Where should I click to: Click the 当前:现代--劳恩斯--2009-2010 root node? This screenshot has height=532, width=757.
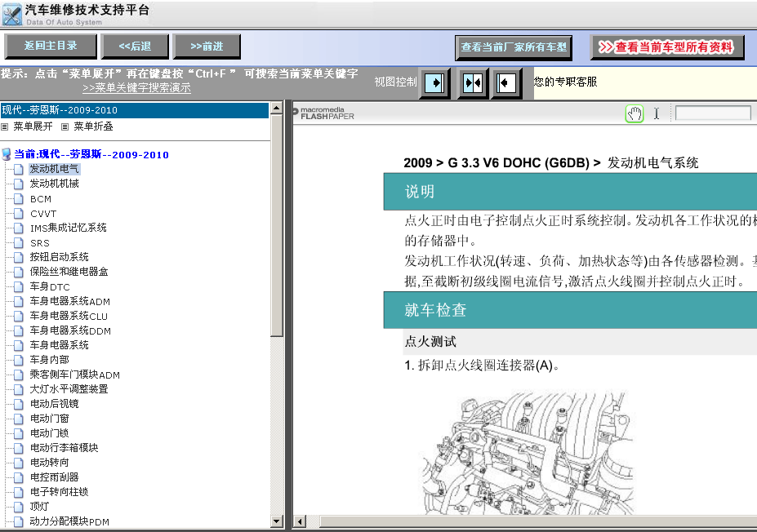[91, 154]
